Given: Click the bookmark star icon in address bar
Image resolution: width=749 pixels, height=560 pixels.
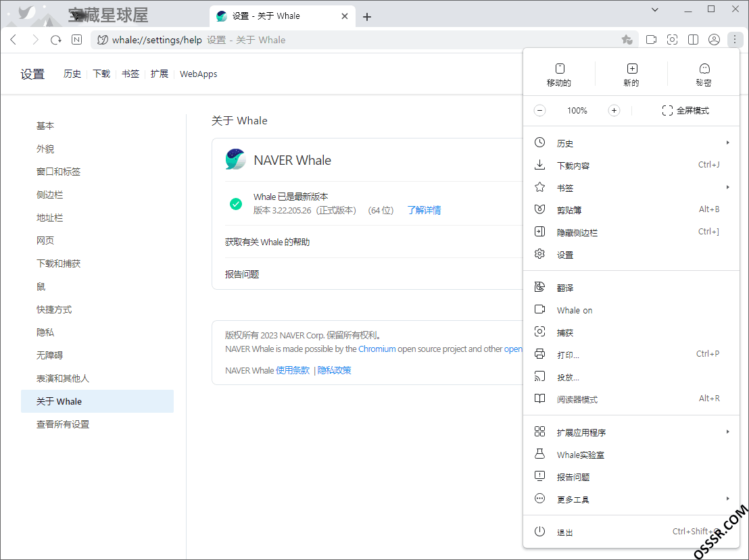Looking at the screenshot, I should (x=627, y=40).
